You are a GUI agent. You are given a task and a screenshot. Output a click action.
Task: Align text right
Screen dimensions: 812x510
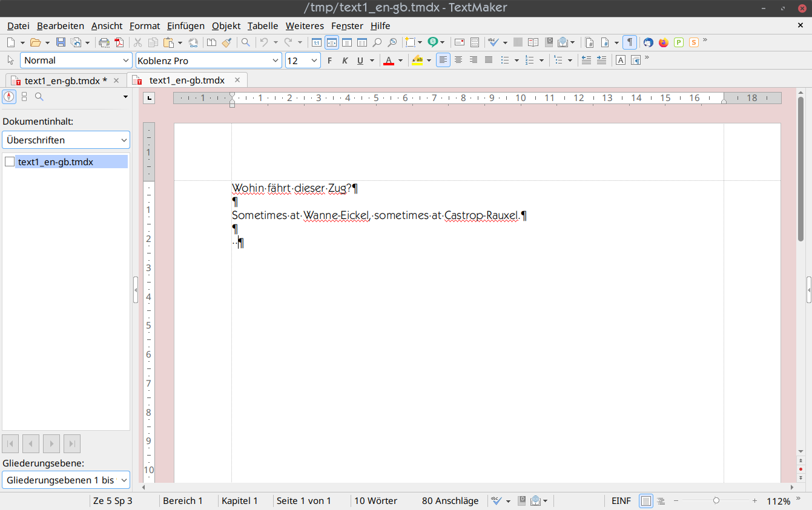(474, 60)
